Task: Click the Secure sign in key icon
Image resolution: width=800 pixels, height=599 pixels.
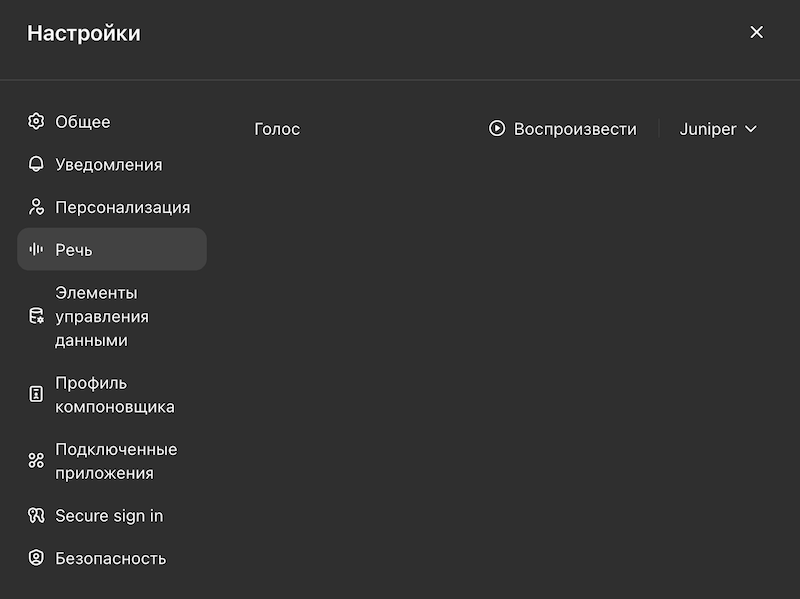Action: (x=36, y=515)
